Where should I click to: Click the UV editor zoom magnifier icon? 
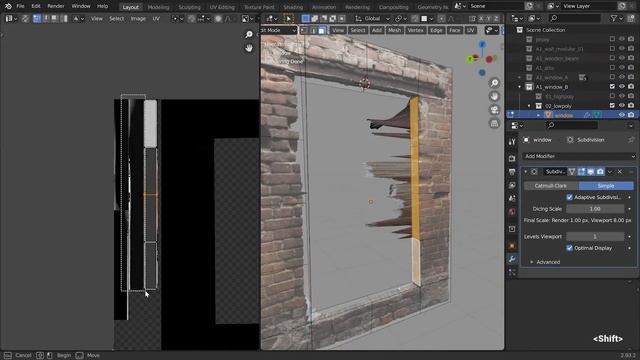(x=249, y=34)
